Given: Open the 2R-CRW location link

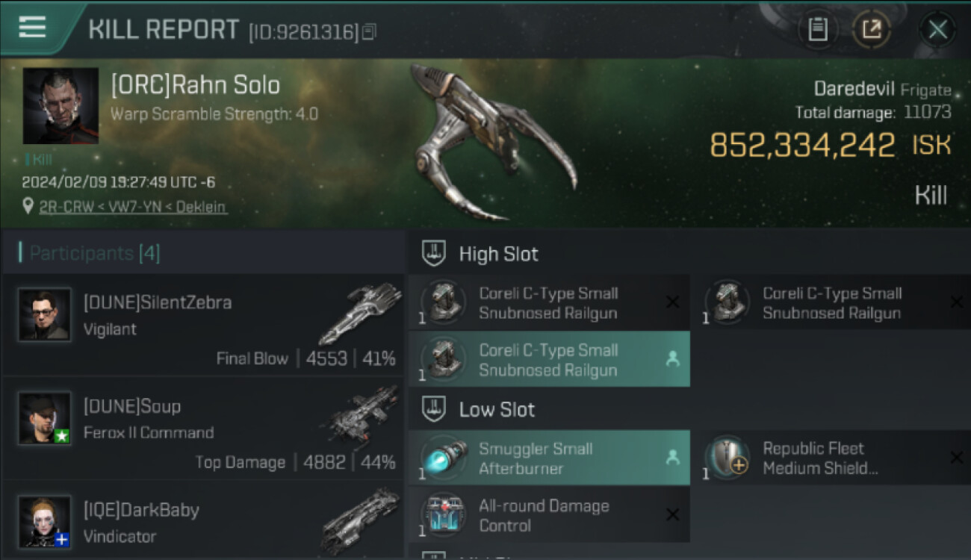Looking at the screenshot, I should (x=133, y=207).
